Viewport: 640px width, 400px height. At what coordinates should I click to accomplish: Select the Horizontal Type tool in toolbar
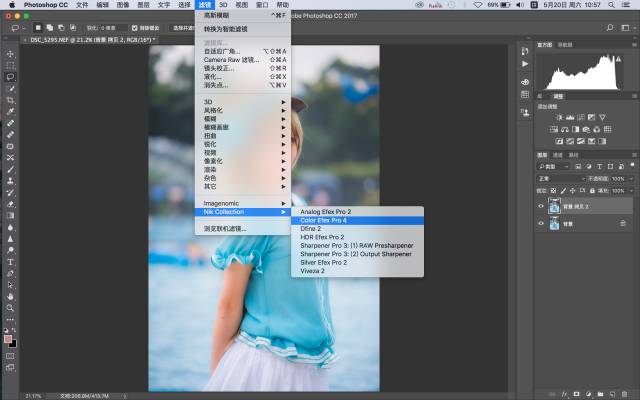point(10,262)
